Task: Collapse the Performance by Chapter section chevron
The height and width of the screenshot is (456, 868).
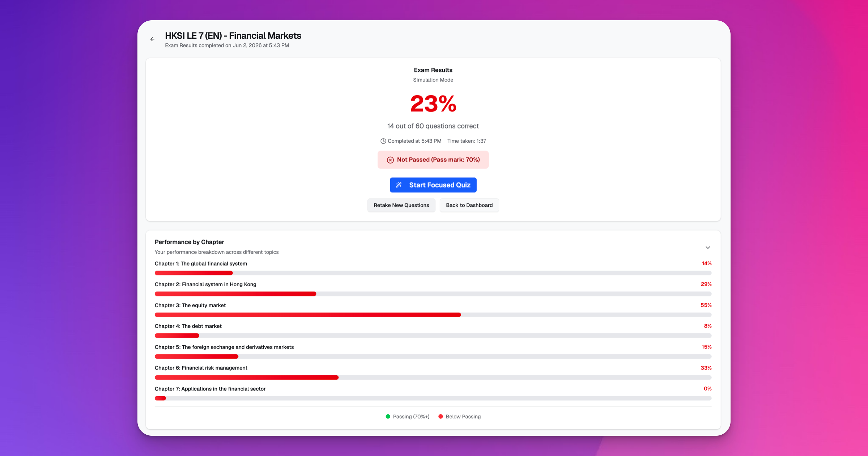Action: [708, 248]
